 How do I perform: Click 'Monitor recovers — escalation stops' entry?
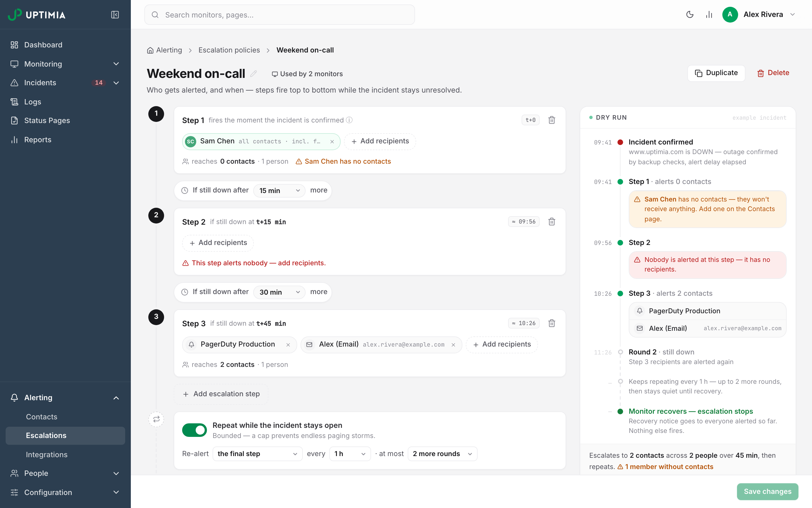click(x=691, y=411)
